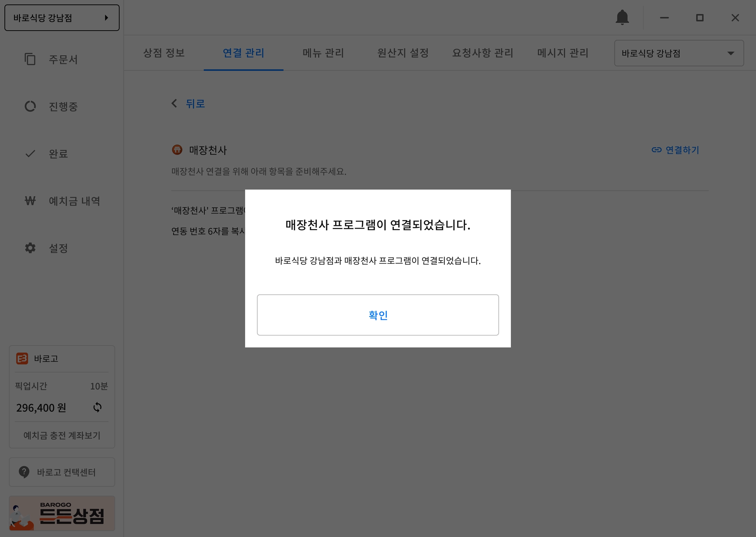The width and height of the screenshot is (756, 537).
Task: Go back using the 뒤로 chevron
Action: 175,103
